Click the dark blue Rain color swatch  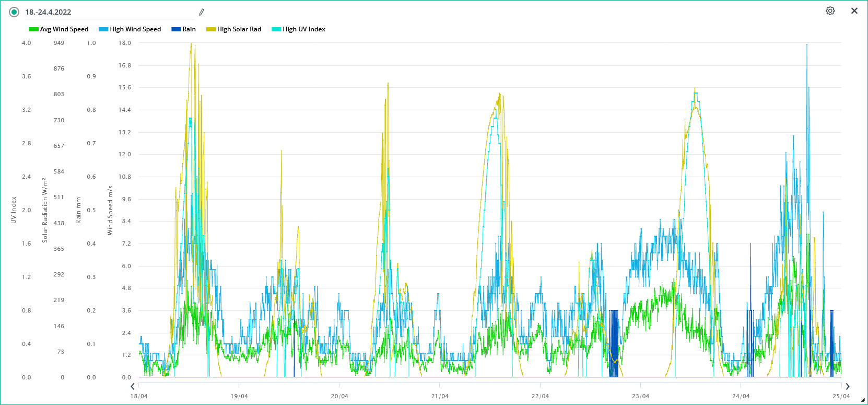(x=176, y=29)
